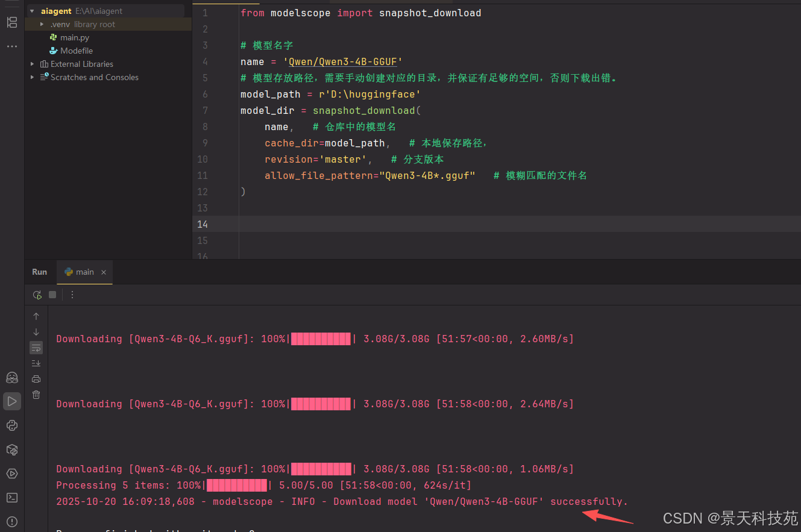Click modelscope in the import statement
This screenshot has width=801, height=532.
[x=300, y=13]
